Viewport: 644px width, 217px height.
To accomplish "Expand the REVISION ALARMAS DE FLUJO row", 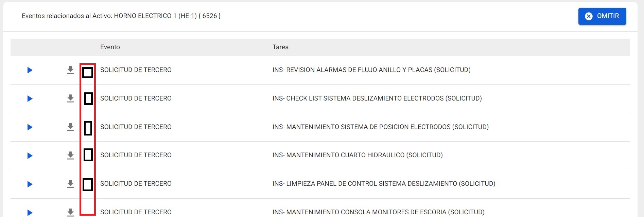I will point(30,70).
